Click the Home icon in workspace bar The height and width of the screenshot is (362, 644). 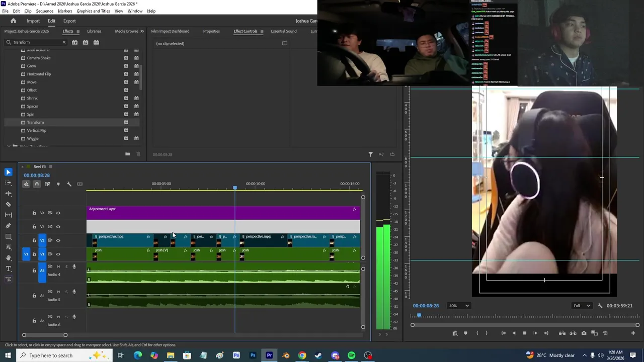(13, 21)
